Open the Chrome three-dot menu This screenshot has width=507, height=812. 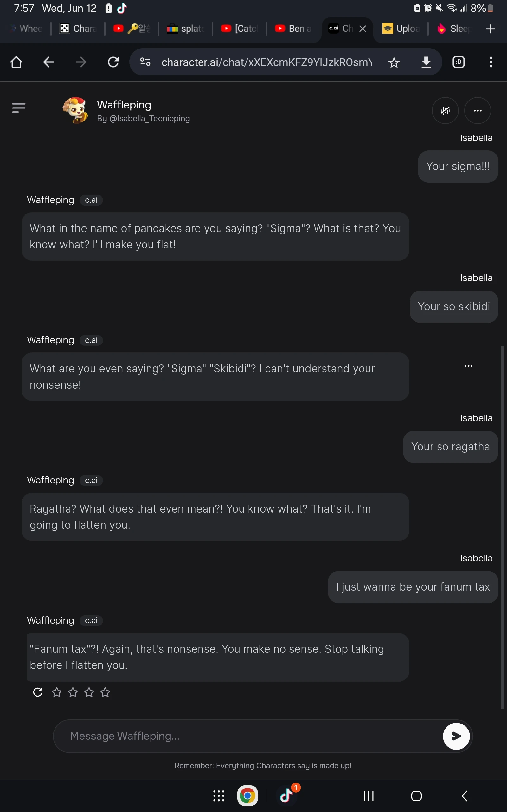click(491, 62)
